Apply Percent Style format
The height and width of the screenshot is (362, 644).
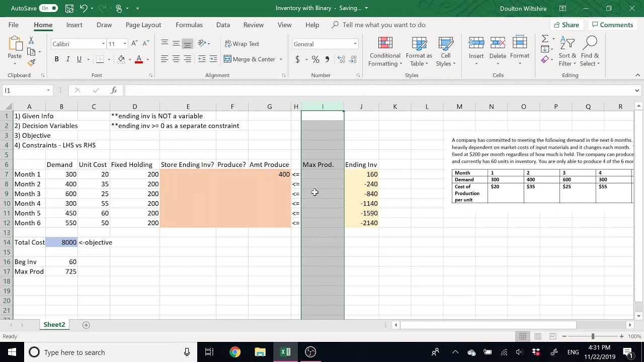pyautogui.click(x=315, y=59)
